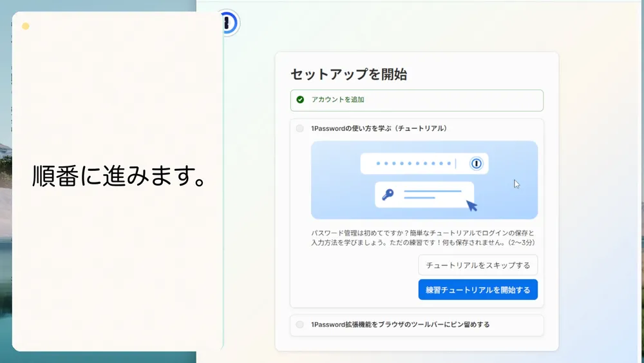Click the dotted password field in illustration

click(424, 164)
